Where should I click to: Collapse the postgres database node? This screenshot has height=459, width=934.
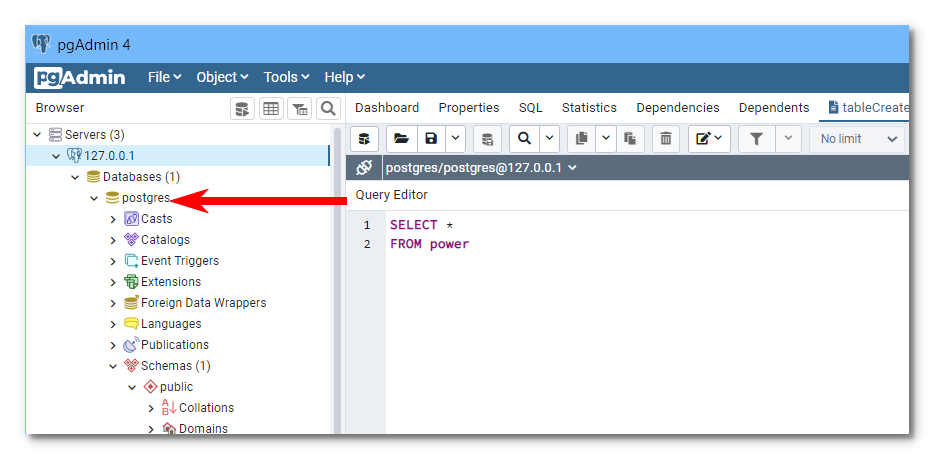(x=94, y=198)
